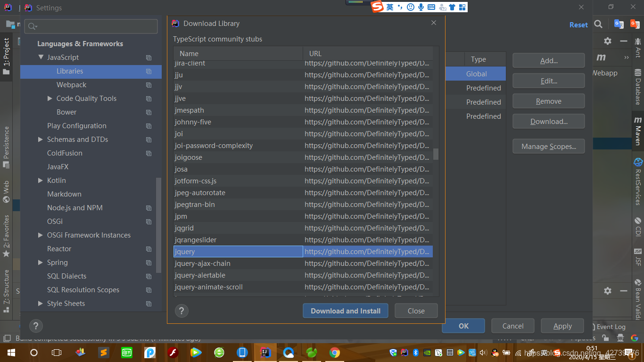Open Chrome from the taskbar
This screenshot has width=644, height=362.
click(x=335, y=352)
